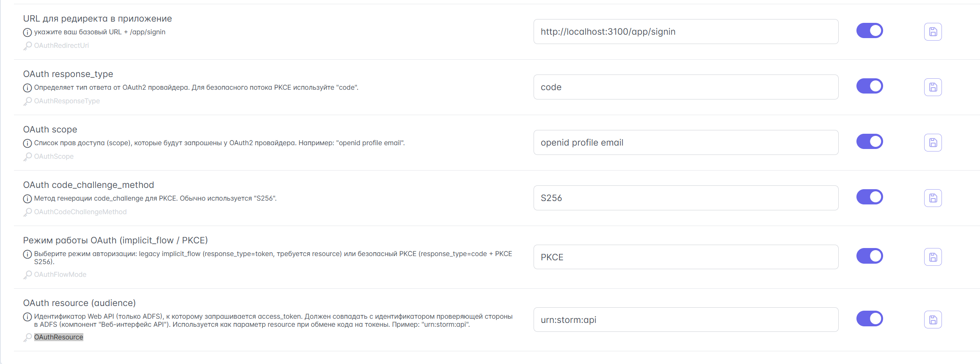Edit the localhost redirect URL field

coord(685,32)
